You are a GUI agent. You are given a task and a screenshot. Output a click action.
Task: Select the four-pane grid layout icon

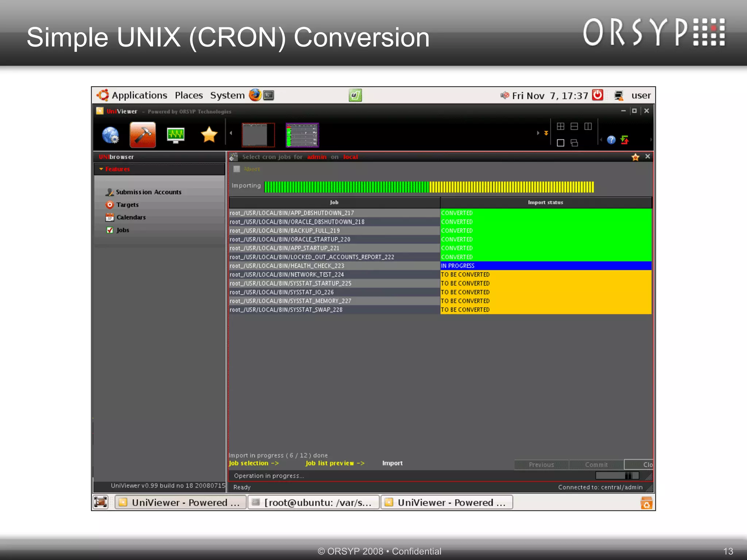click(x=561, y=127)
